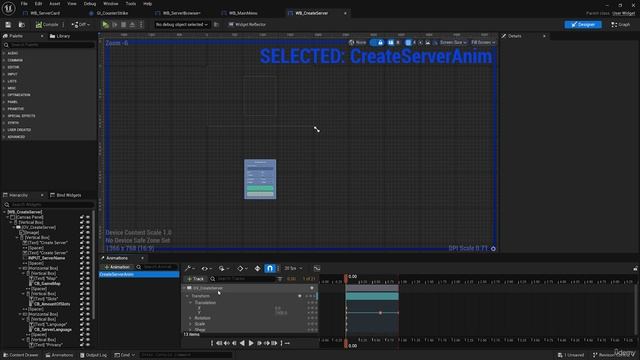Switch to the WB_ServerBrowser tab
The height and width of the screenshot is (360, 640).
tap(181, 13)
